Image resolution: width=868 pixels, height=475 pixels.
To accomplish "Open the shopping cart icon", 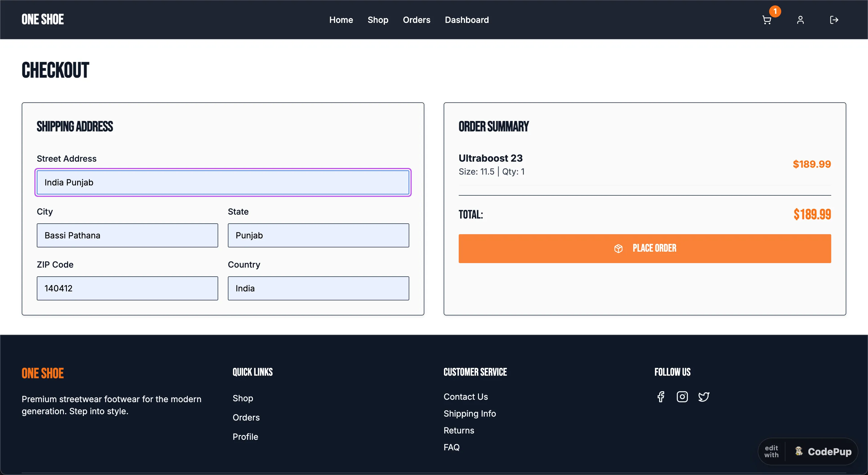I will [x=766, y=20].
